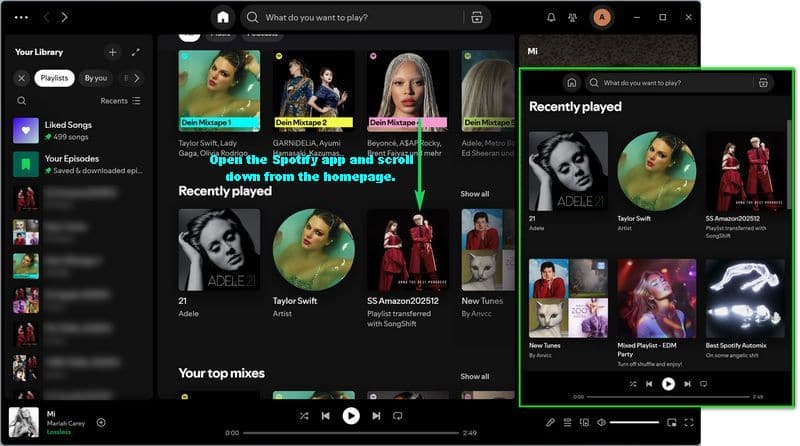Open Home in the main window
Viewport: 800px width, 446px height.
coord(223,17)
